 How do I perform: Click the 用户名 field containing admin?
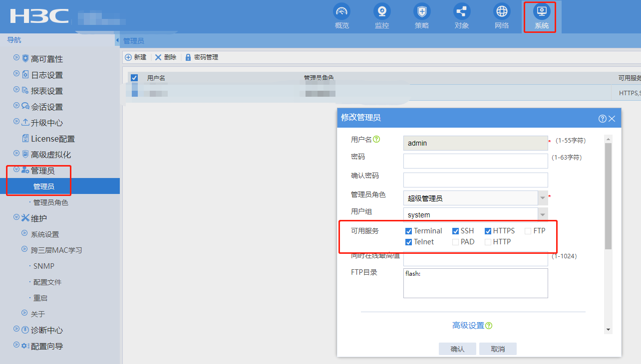475,143
